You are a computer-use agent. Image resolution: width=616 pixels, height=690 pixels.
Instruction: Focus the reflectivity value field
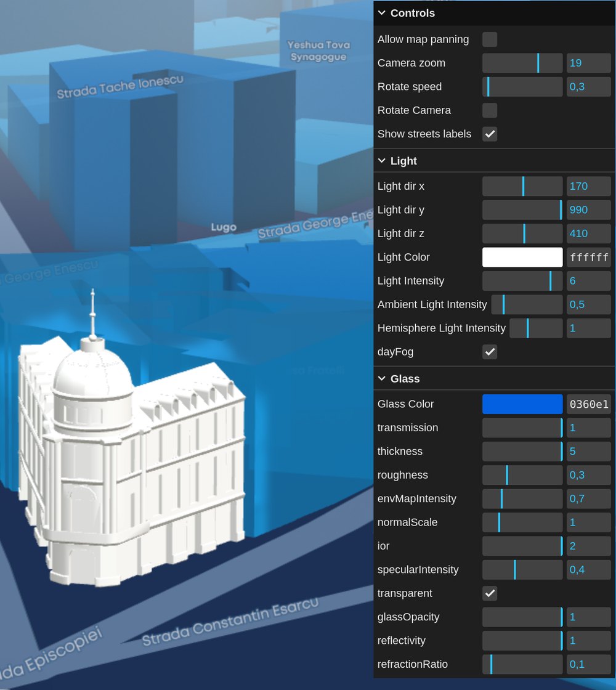(x=589, y=641)
